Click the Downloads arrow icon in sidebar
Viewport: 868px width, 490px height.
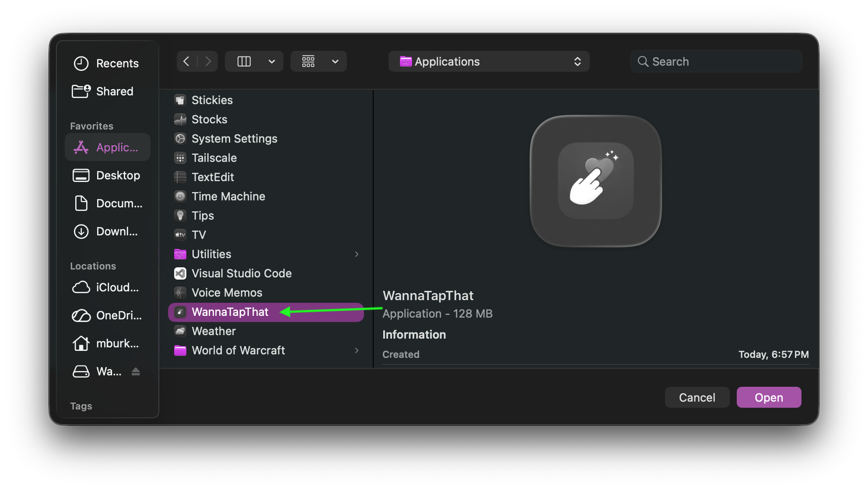[81, 231]
